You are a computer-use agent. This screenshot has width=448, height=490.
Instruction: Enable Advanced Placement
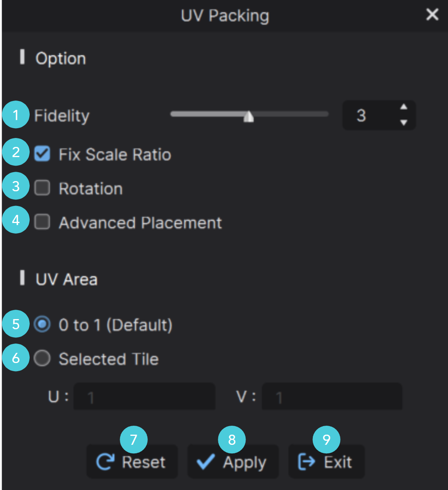tap(42, 222)
